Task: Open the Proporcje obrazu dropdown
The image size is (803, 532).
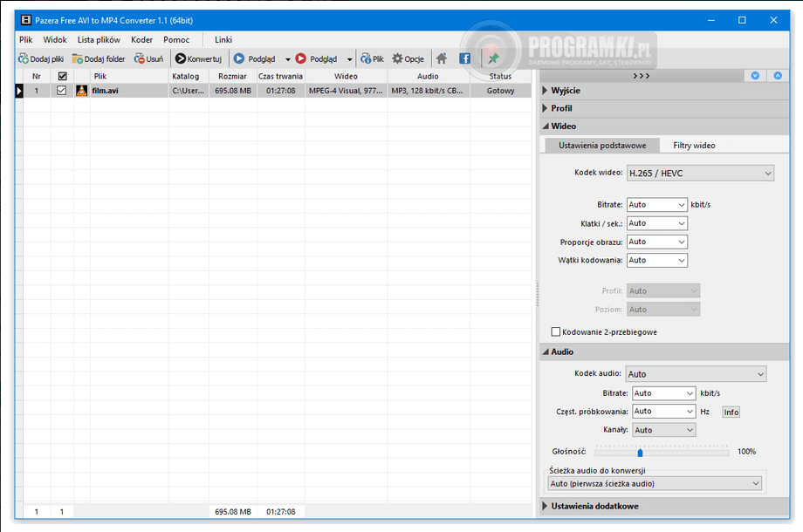Action: tap(657, 242)
